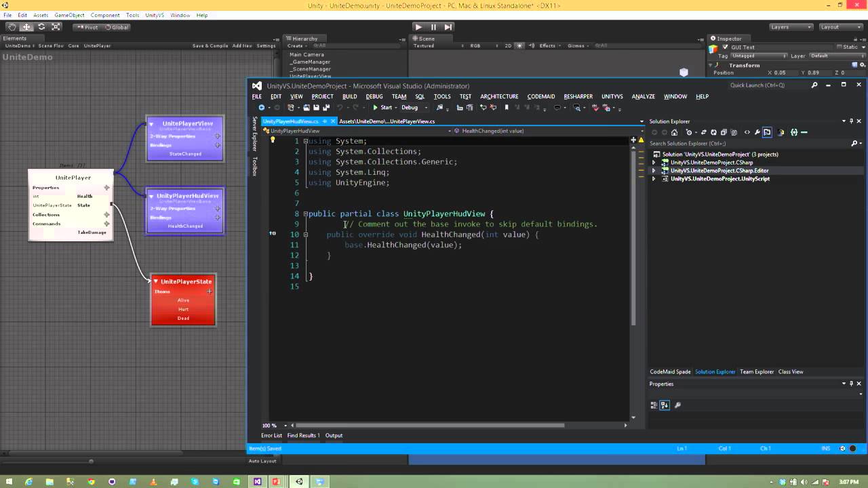
Task: Select Dead item in UnitePlayerState
Action: tap(183, 318)
